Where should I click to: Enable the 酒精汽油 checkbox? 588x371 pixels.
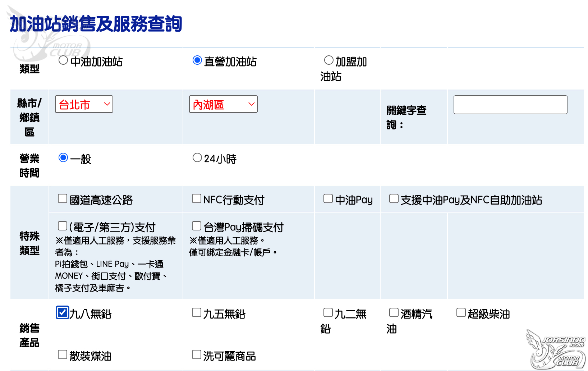point(394,312)
